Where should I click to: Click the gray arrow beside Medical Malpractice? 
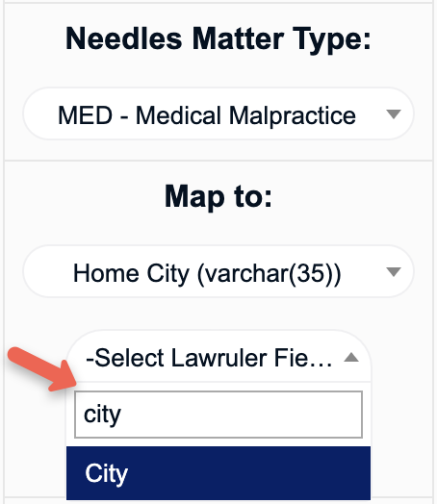click(x=394, y=114)
